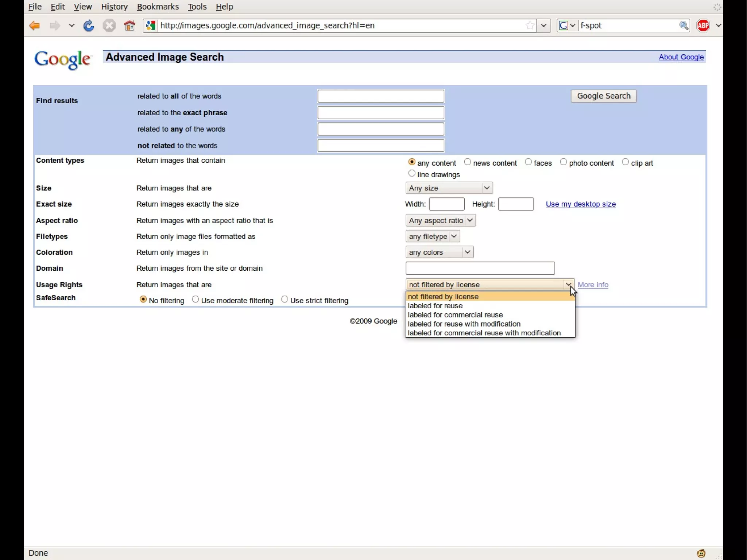Click the search magnifier icon in search box
The width and height of the screenshot is (747, 560).
tap(684, 26)
